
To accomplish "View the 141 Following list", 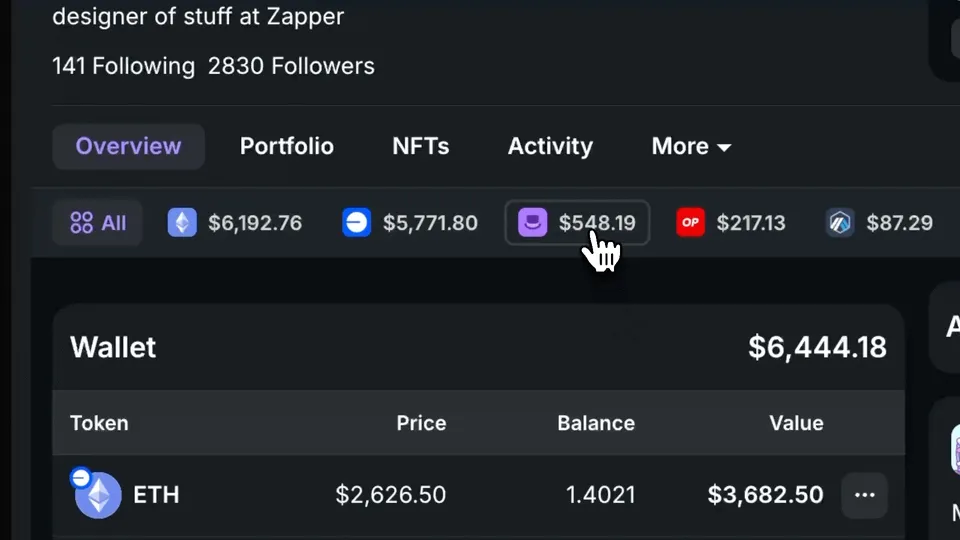I will click(x=123, y=66).
